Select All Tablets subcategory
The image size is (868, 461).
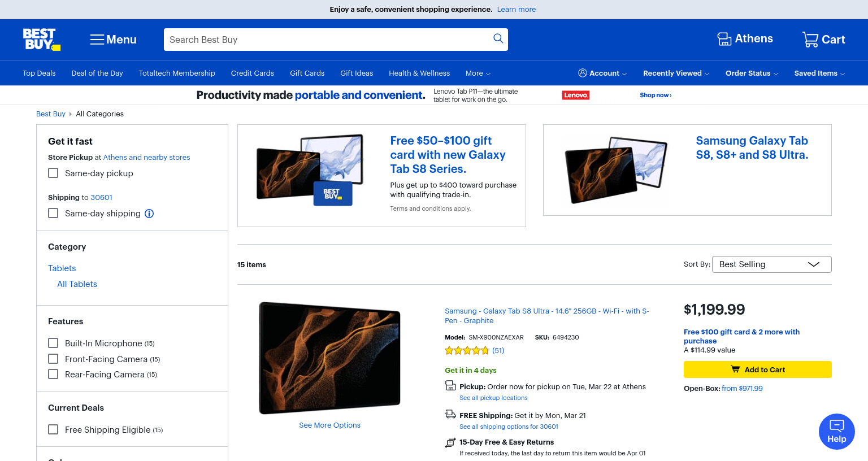click(x=77, y=284)
